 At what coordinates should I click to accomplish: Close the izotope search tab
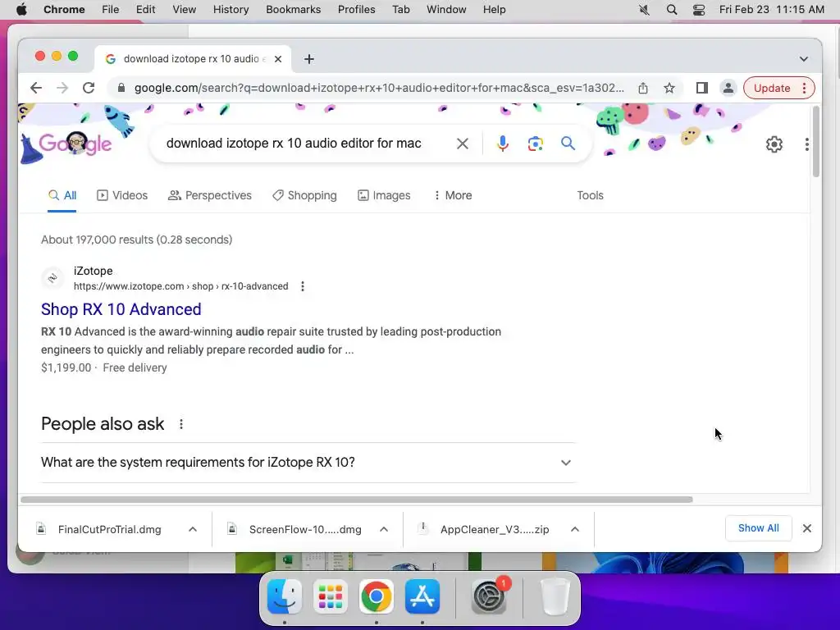pos(278,59)
